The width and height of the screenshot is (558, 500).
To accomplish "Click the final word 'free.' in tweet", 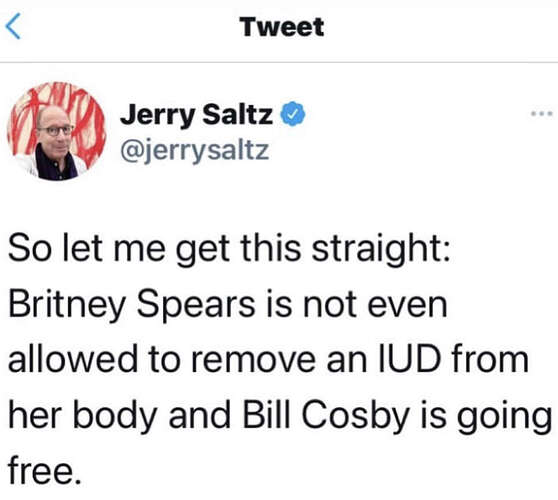I will pos(44,470).
